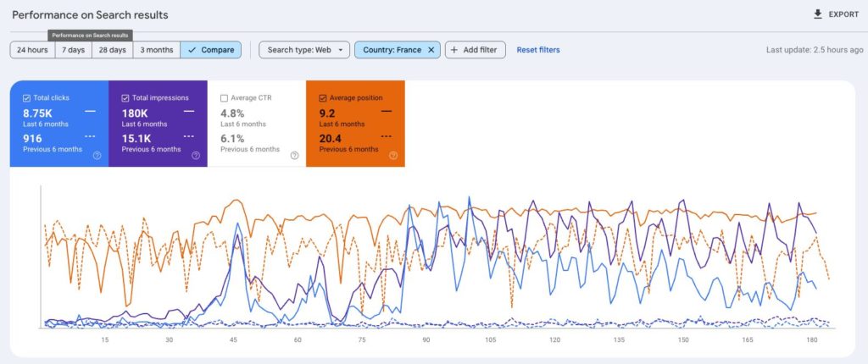Click the chart x-axis label 45
This screenshot has width=868, height=364.
234,340
